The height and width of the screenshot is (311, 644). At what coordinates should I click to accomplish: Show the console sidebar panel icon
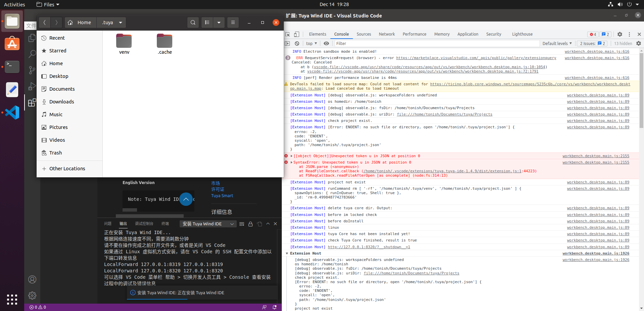(287, 43)
